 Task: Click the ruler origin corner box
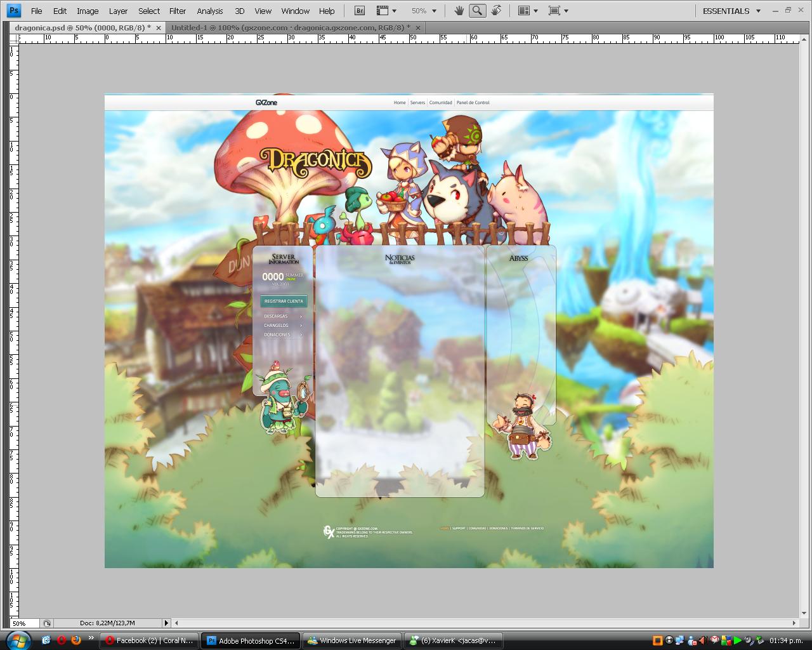click(13, 38)
